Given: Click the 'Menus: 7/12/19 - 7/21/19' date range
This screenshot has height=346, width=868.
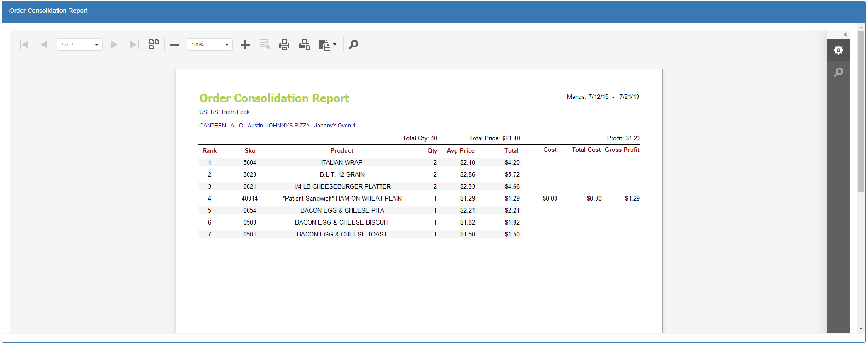Looking at the screenshot, I should click(x=603, y=97).
